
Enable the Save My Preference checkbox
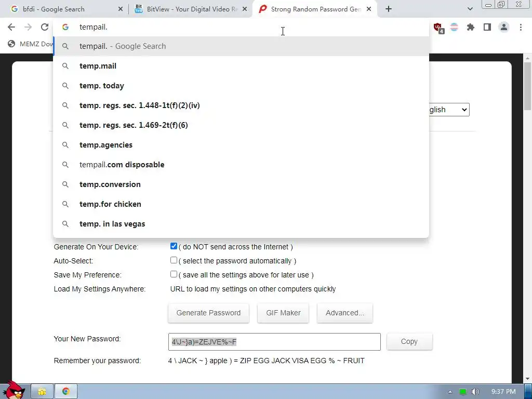[x=174, y=274]
